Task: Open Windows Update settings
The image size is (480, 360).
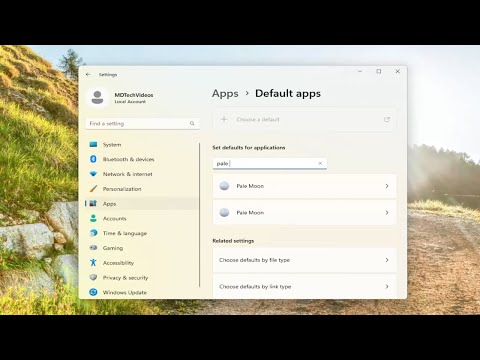Action: (x=142, y=292)
